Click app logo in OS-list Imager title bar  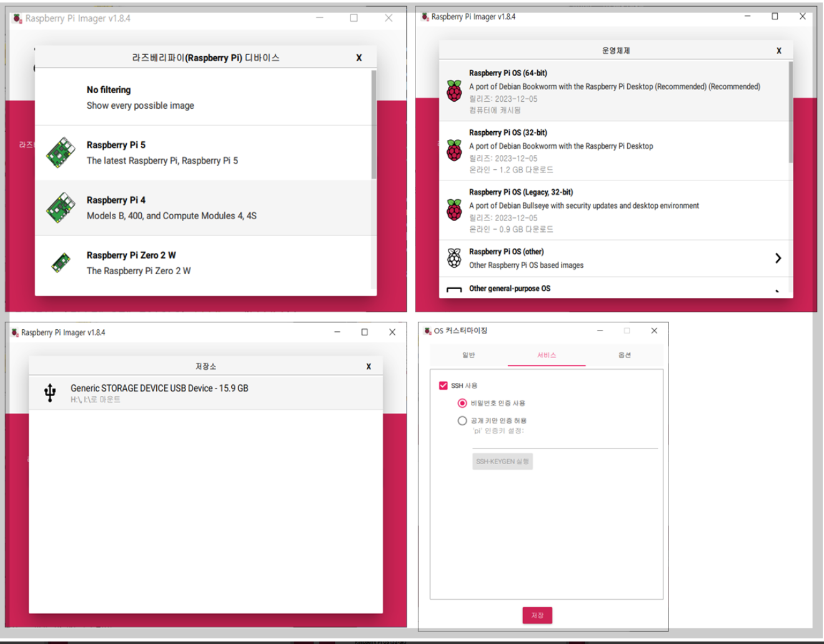point(425,16)
